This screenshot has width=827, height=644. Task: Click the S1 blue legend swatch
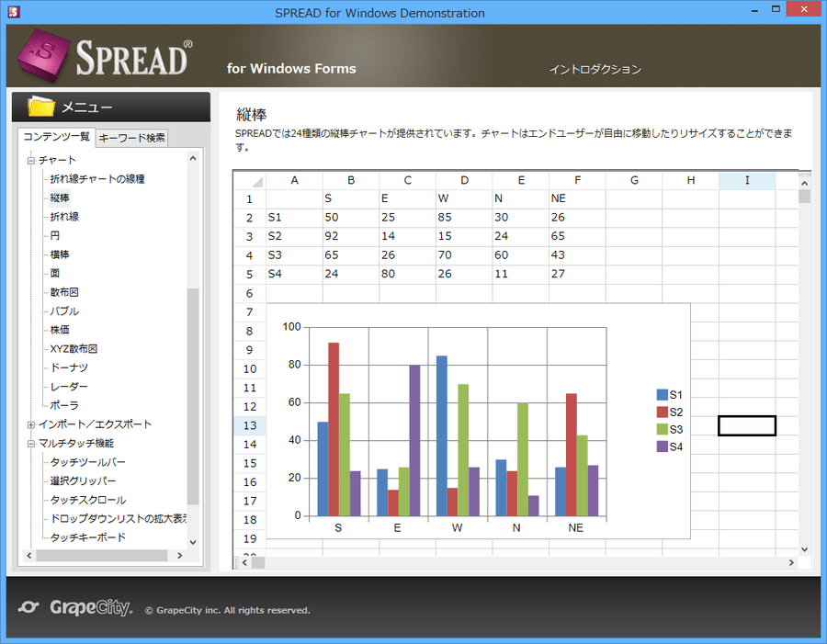coord(662,394)
